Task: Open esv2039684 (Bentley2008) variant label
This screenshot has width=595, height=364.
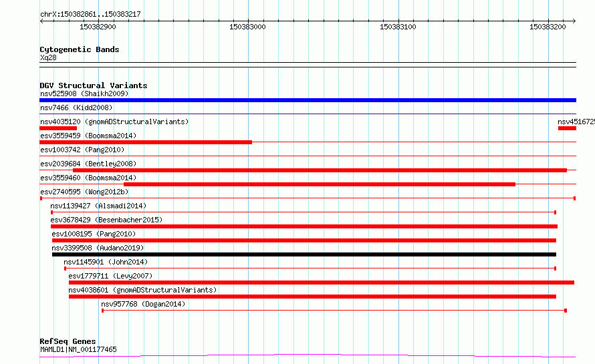Action: point(88,164)
